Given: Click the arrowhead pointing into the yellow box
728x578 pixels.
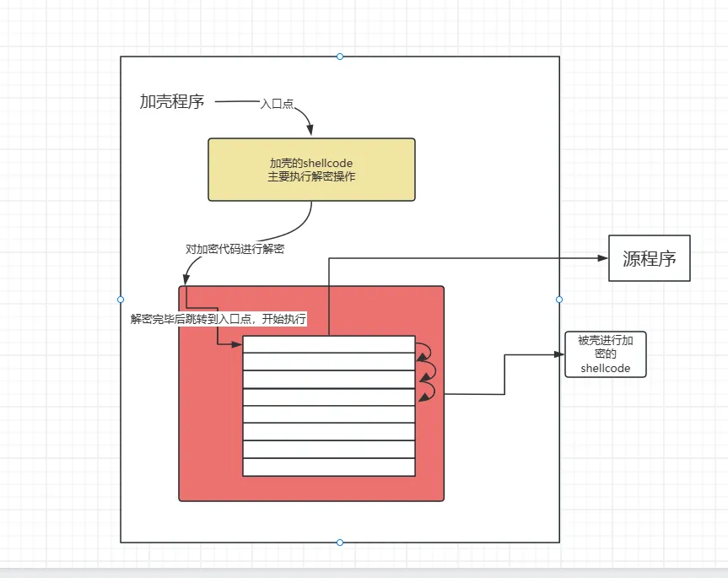Looking at the screenshot, I should pos(310,131).
